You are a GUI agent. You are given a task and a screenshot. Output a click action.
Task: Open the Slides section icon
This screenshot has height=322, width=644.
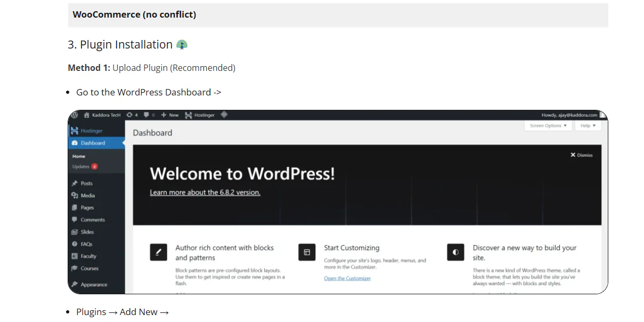(74, 232)
